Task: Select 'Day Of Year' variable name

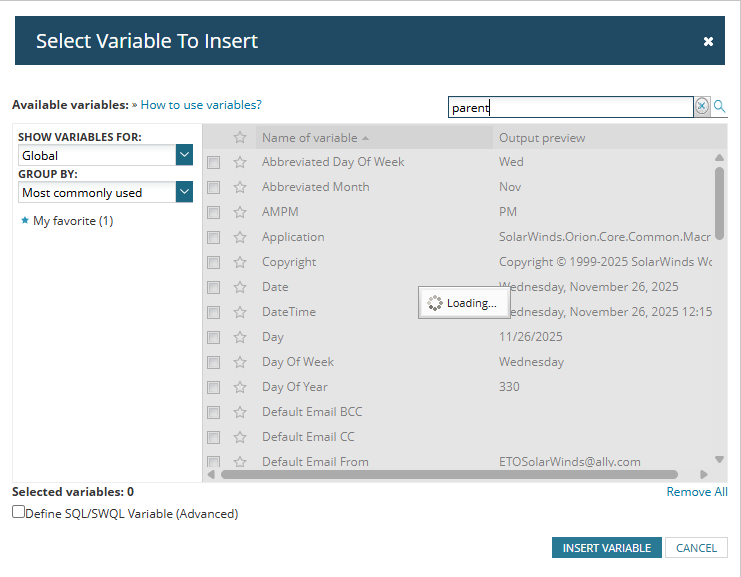Action: 295,387
